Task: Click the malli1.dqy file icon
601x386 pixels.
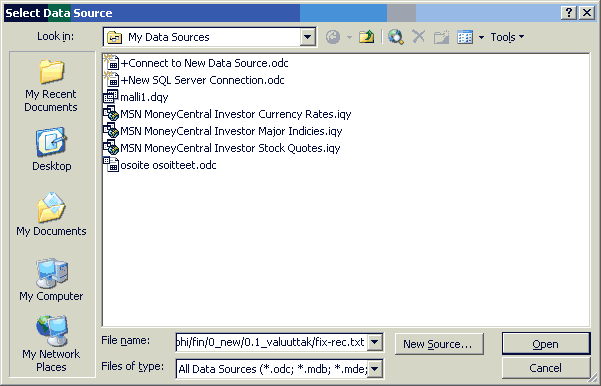Action: pyautogui.click(x=111, y=97)
